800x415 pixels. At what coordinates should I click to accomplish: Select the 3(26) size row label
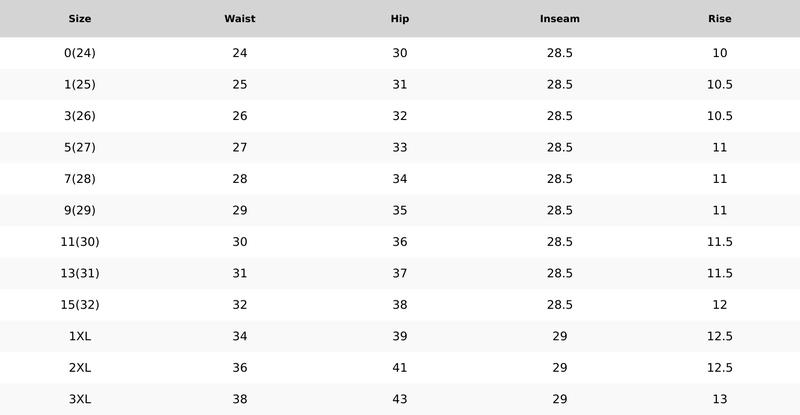coord(80,116)
